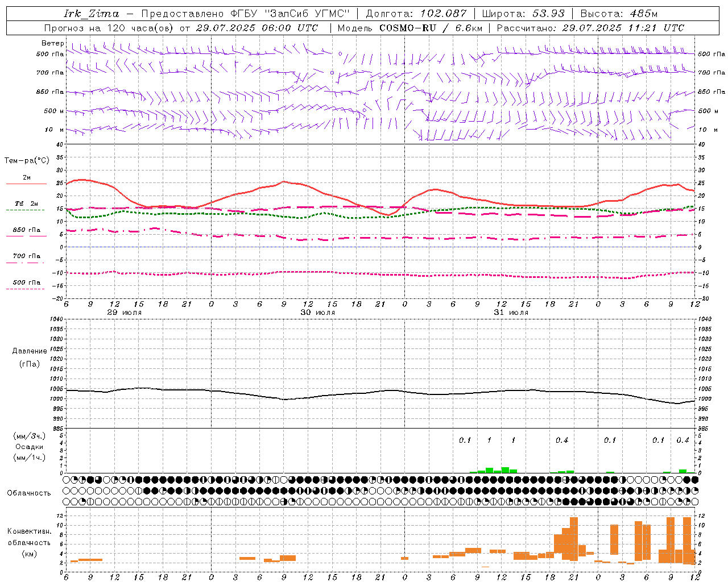
Task: Click 'Рассчитано: 29.07.2025 11:21 UTC' timestamp
Action: tap(590, 28)
